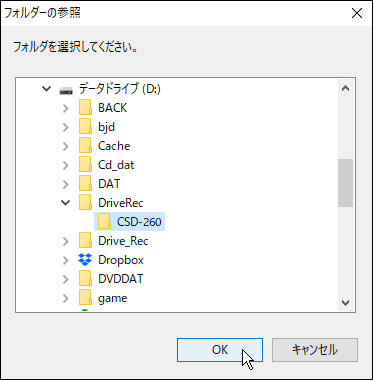373x380 pixels.
Task: Click the Dropbox logo icon
Action: (x=85, y=260)
